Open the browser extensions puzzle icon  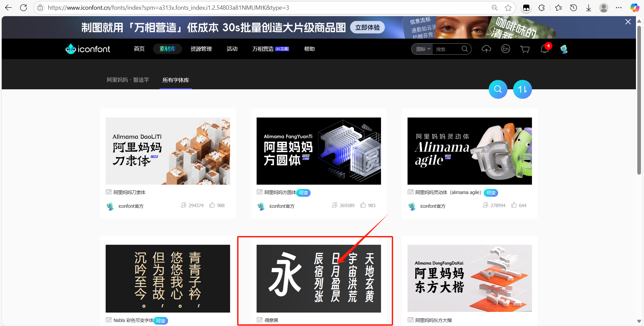(541, 7)
